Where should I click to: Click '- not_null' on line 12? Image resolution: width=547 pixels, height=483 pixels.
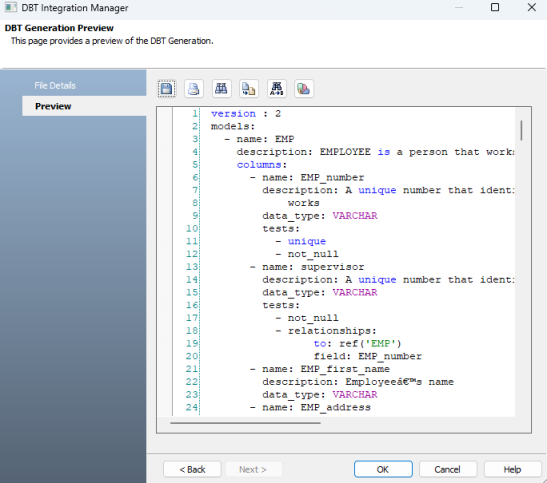coord(307,254)
